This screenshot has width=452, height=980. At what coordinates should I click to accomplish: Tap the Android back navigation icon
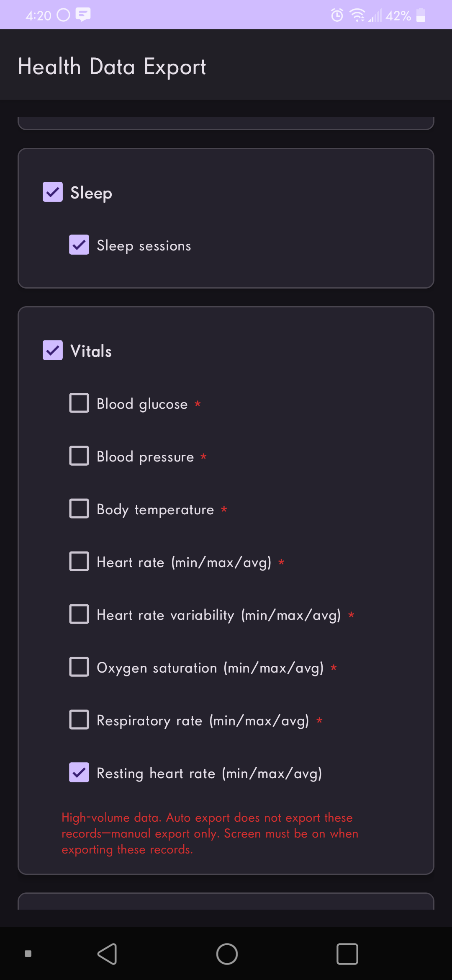(x=107, y=954)
